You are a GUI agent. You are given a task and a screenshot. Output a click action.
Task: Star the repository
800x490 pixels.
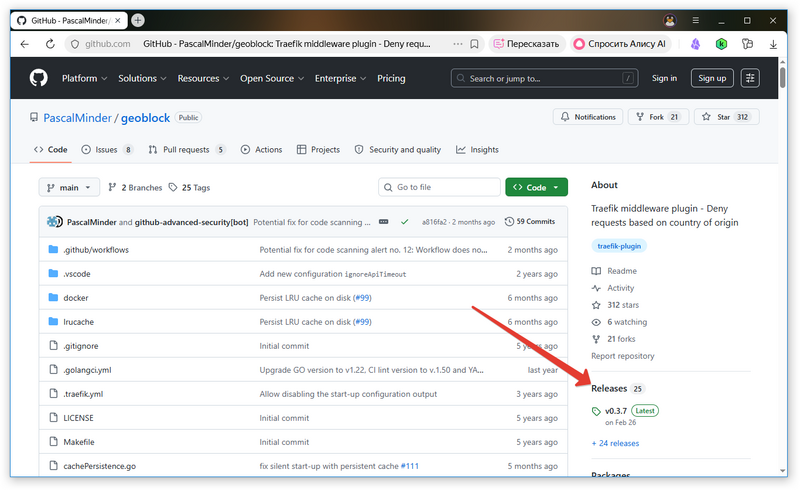click(727, 117)
